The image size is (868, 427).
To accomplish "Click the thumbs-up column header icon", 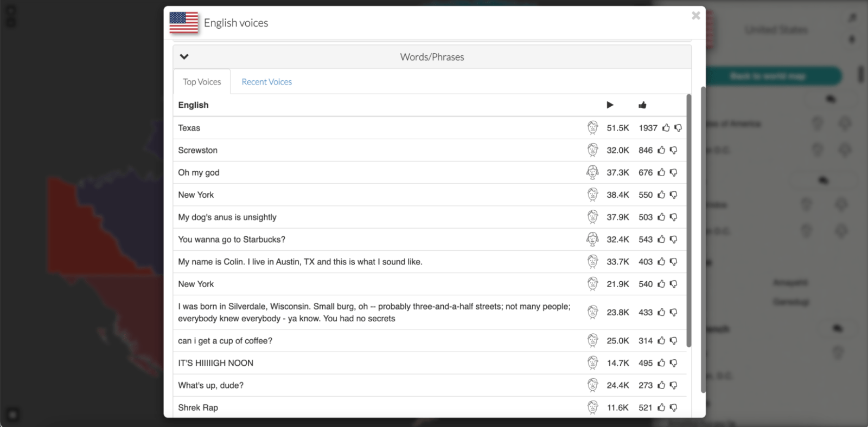I will tap(642, 105).
